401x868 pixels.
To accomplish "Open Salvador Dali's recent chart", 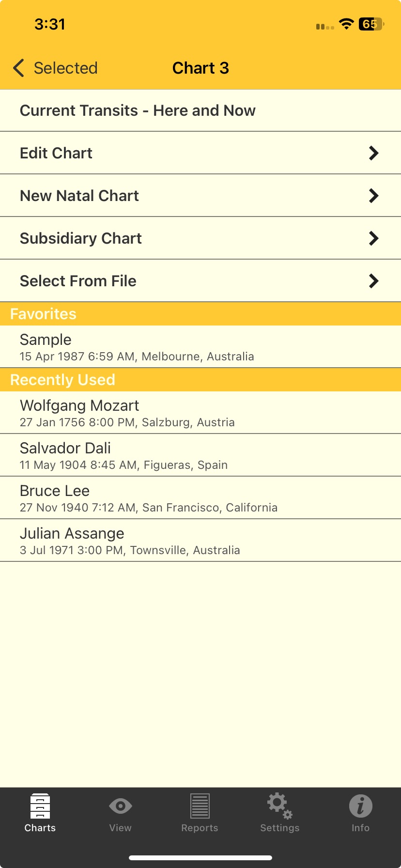I will [x=123, y=455].
